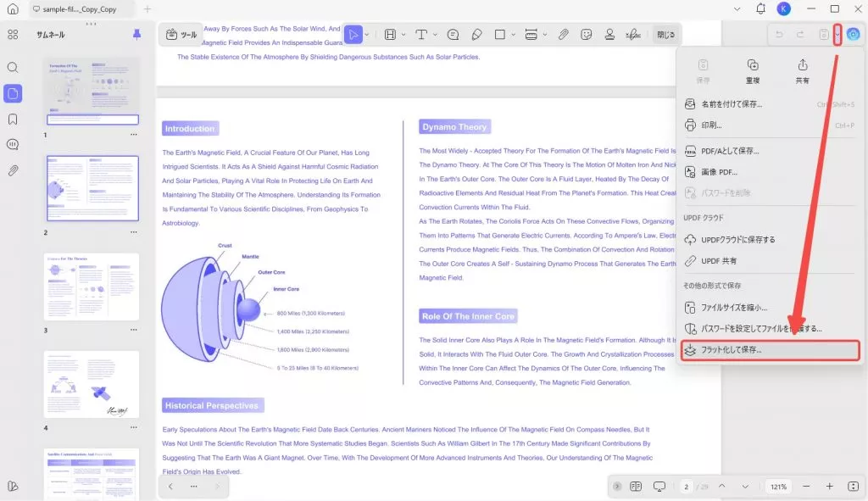
Task: Select the highlight text tool
Action: (390, 34)
